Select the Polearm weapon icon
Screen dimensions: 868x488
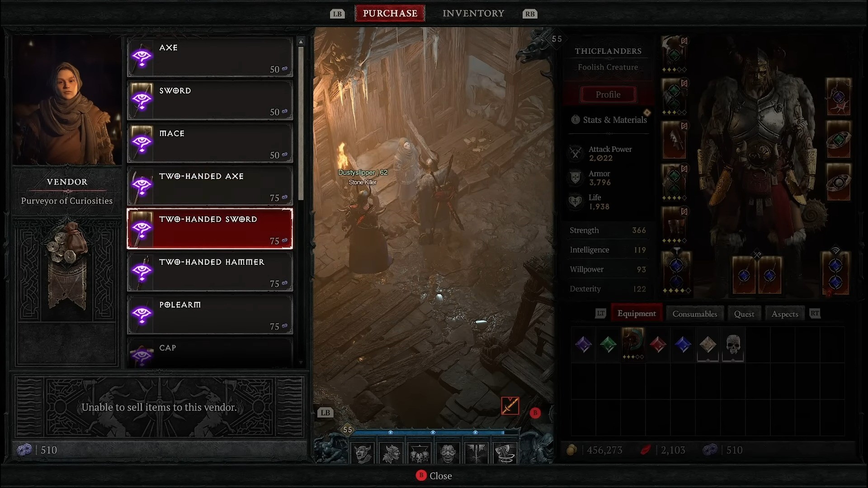pyautogui.click(x=142, y=314)
